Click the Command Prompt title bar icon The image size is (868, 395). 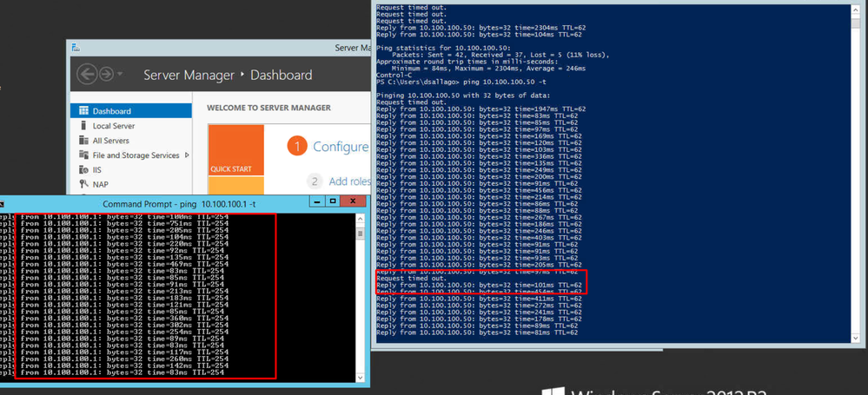pyautogui.click(x=2, y=204)
